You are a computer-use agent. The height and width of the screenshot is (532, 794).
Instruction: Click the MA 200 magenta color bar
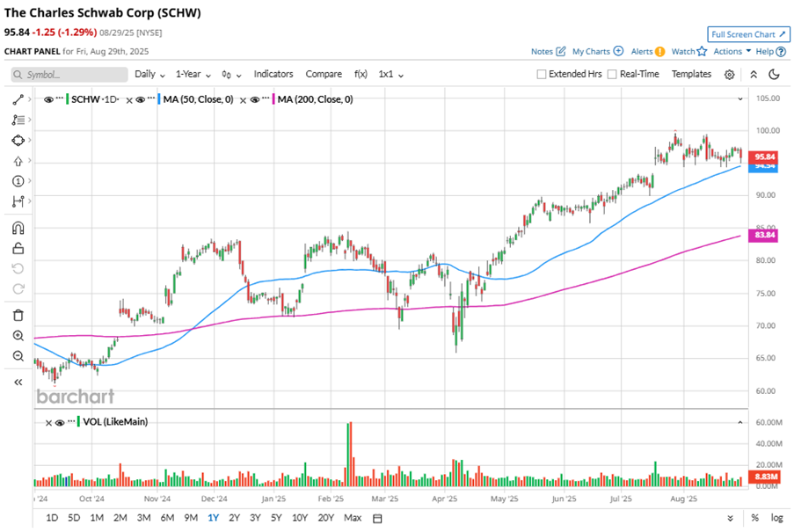tap(273, 99)
